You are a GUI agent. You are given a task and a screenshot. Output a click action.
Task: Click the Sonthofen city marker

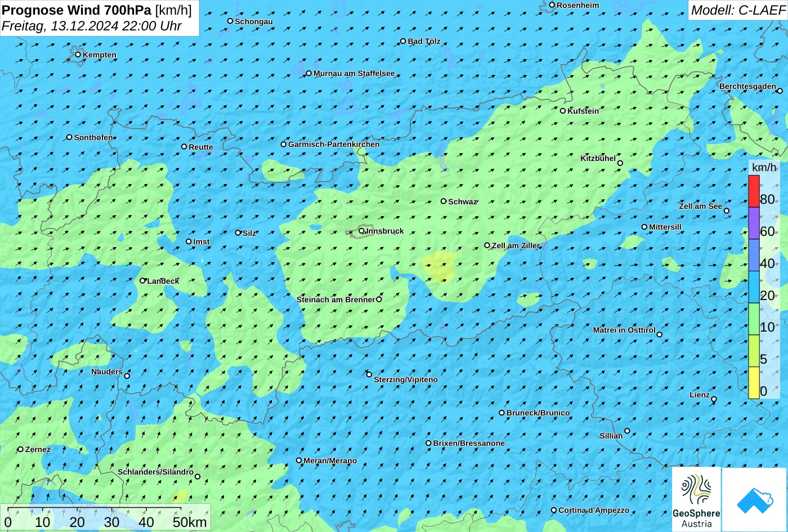69,137
